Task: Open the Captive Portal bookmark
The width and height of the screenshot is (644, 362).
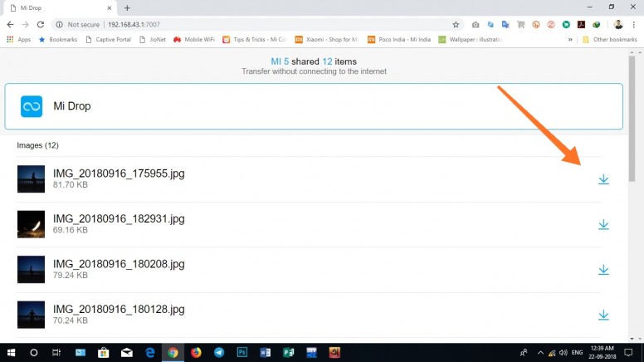Action: click(109, 40)
